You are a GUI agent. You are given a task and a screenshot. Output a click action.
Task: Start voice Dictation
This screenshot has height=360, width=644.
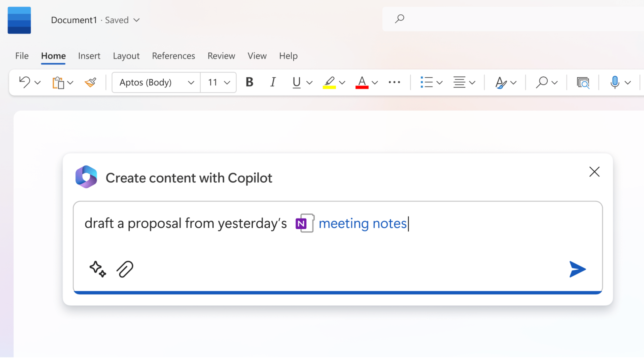tap(615, 82)
